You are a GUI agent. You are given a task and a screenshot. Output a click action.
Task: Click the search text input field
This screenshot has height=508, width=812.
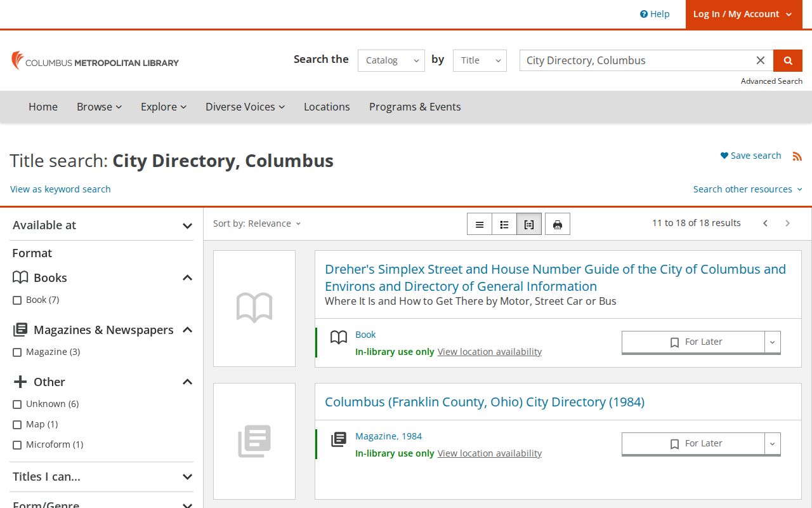(x=636, y=60)
